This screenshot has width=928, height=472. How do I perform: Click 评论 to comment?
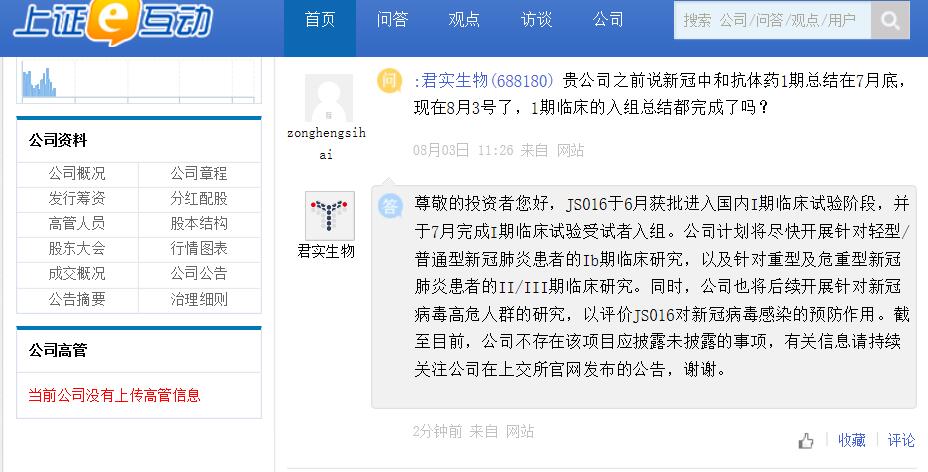tap(901, 440)
